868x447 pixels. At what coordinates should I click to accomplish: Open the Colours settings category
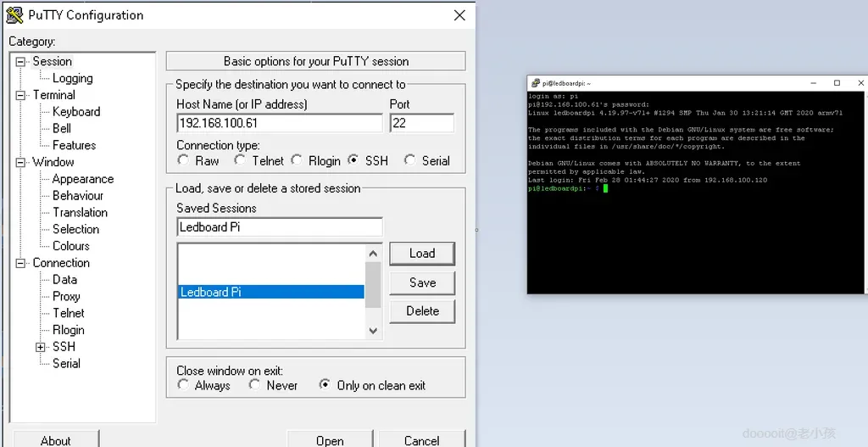coord(71,246)
